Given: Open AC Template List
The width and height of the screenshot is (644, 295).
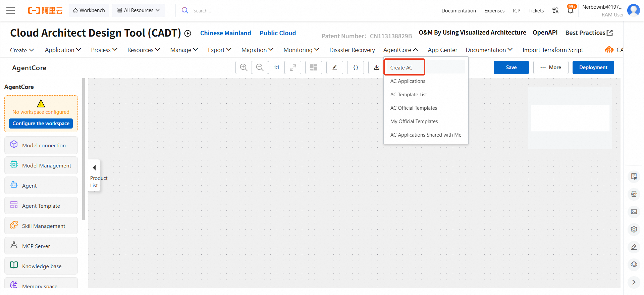Looking at the screenshot, I should tap(426, 95).
